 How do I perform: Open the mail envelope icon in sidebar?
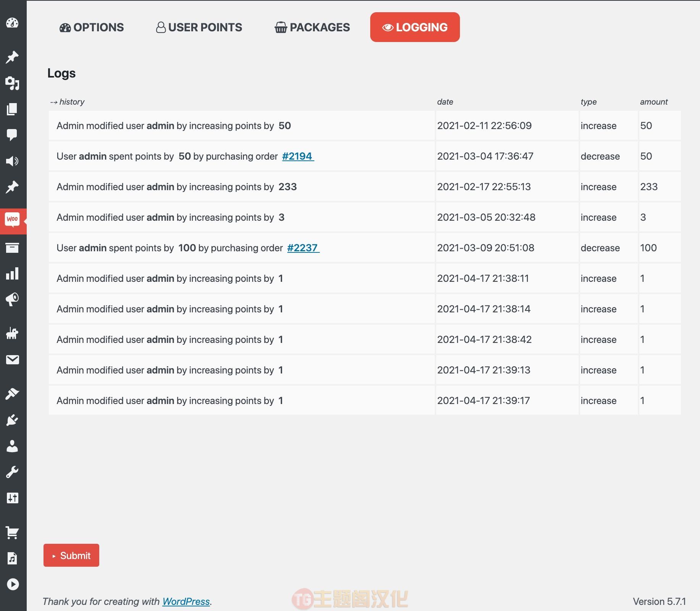12,360
